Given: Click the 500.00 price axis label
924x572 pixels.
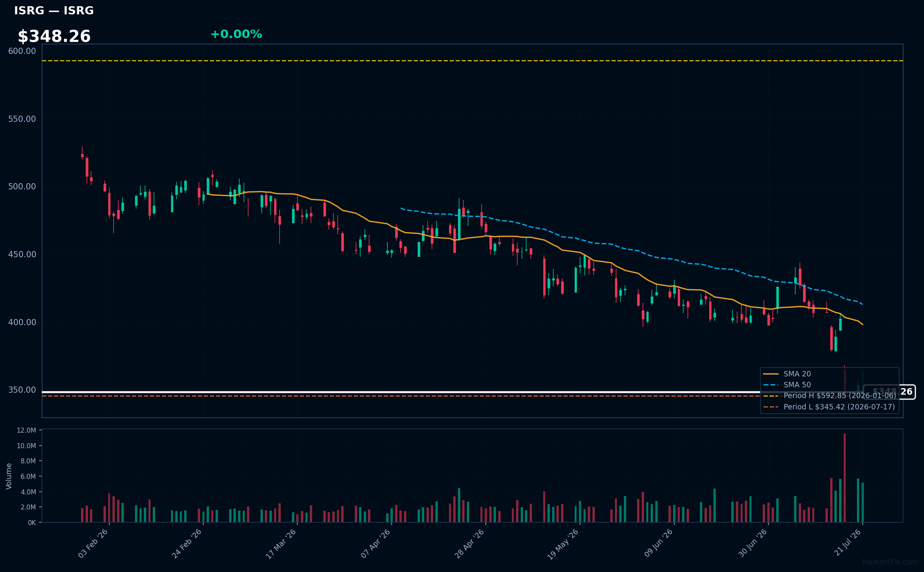Looking at the screenshot, I should point(22,187).
